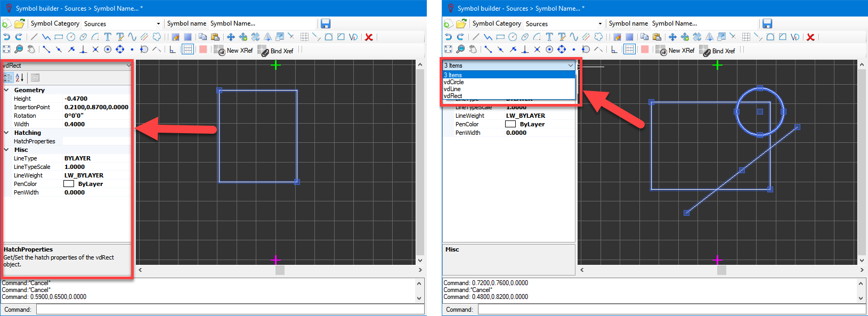This screenshot has height=316, width=868.
Task: Collapse the Hatching property group
Action: [6, 133]
